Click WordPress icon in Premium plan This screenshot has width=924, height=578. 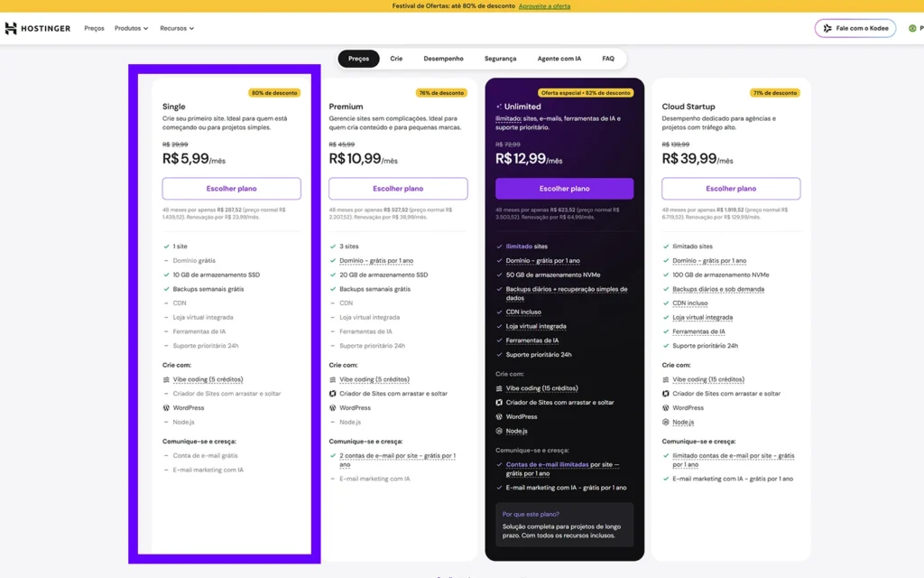coord(332,408)
